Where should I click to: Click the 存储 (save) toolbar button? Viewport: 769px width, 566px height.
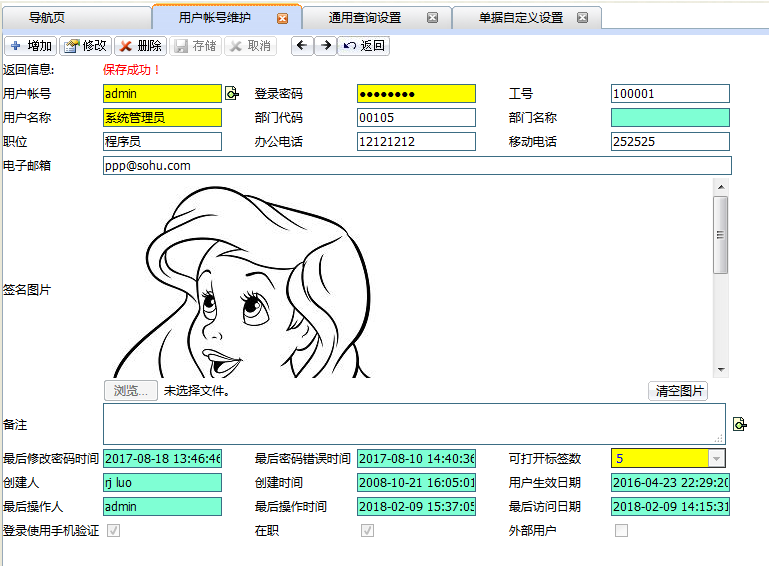pos(196,46)
